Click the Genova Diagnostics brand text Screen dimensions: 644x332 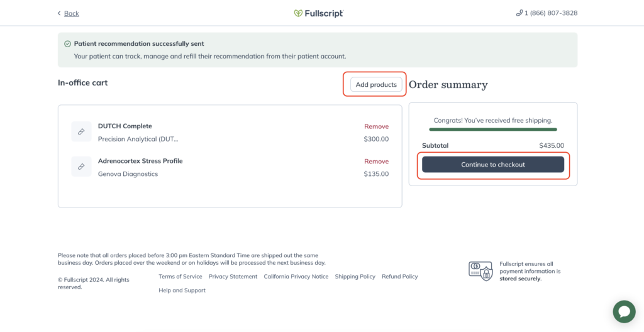[128, 174]
